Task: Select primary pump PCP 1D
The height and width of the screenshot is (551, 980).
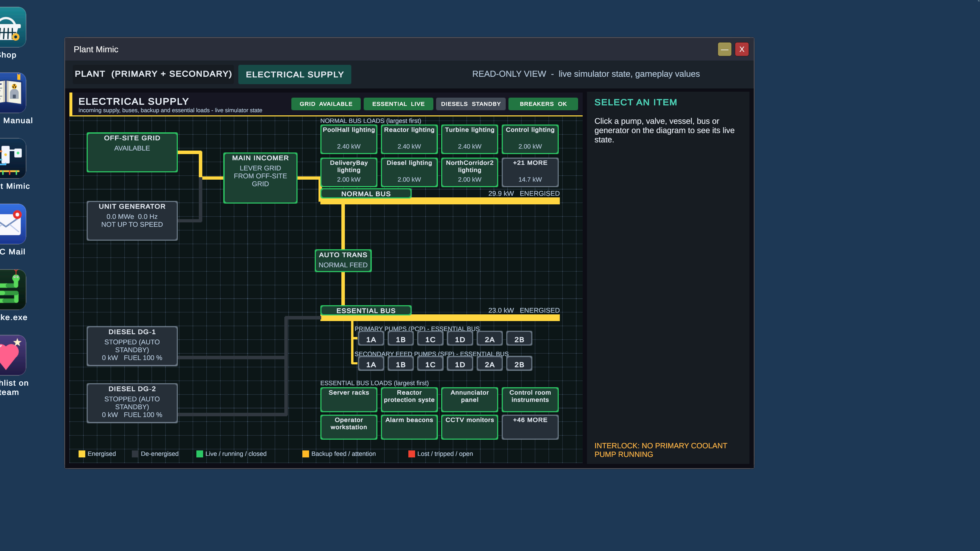Action: 459,339
